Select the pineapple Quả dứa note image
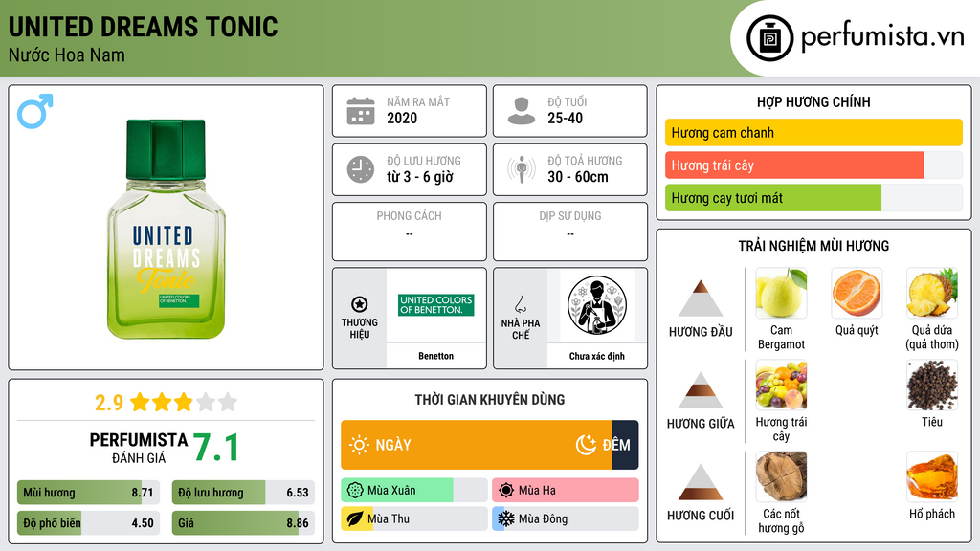Viewport: 980px width, 551px height. click(932, 293)
